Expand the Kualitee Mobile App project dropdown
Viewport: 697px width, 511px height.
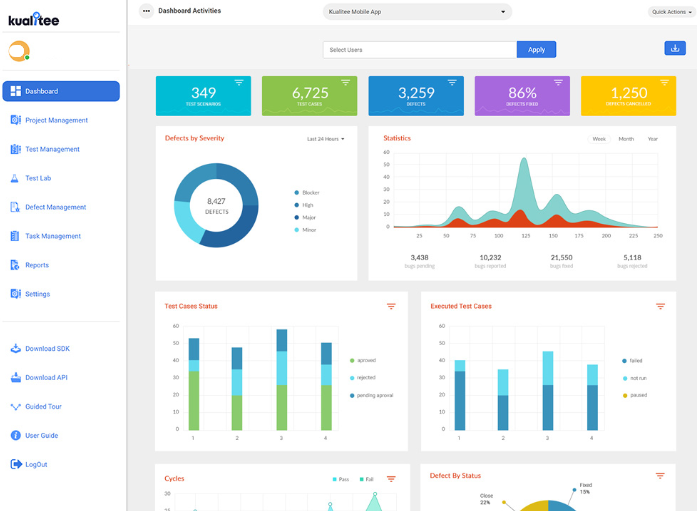pyautogui.click(x=417, y=12)
